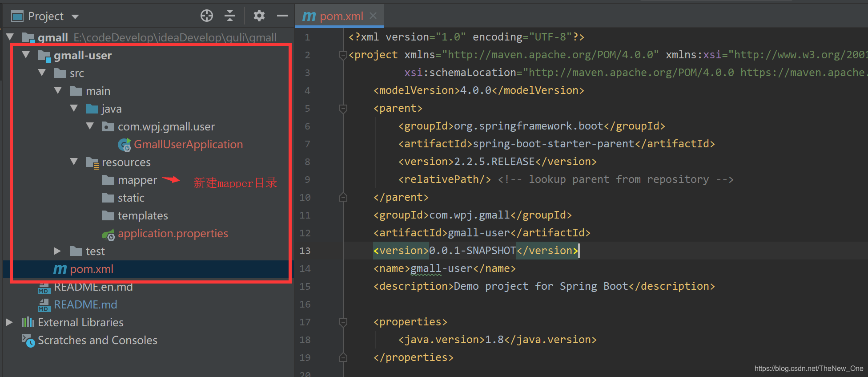Viewport: 868px width, 377px height.
Task: Click the locate (Select Opened File) crosshair icon
Action: [x=207, y=16]
